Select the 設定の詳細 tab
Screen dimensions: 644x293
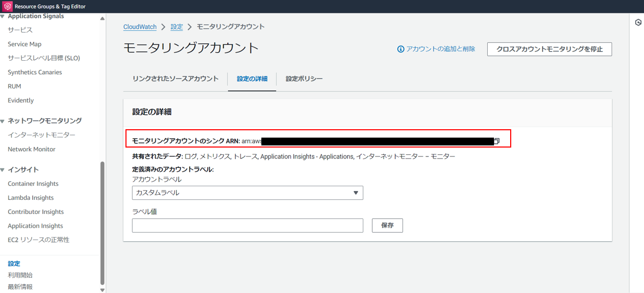click(252, 78)
